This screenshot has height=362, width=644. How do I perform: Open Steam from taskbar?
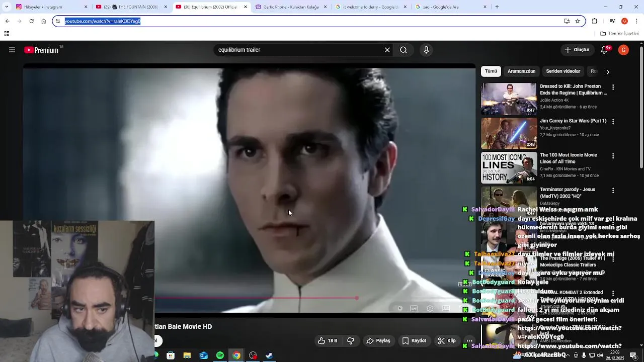[x=269, y=355]
